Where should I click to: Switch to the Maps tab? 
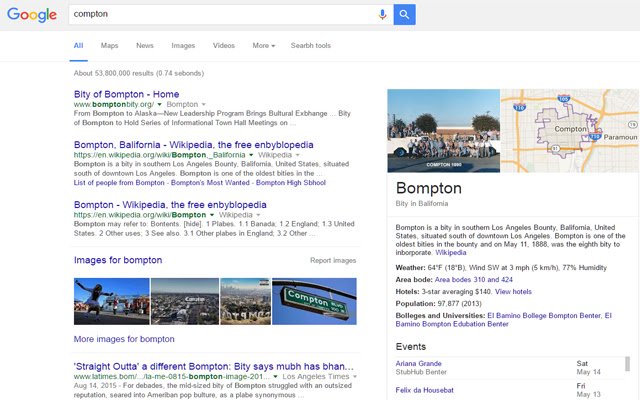pos(109,46)
